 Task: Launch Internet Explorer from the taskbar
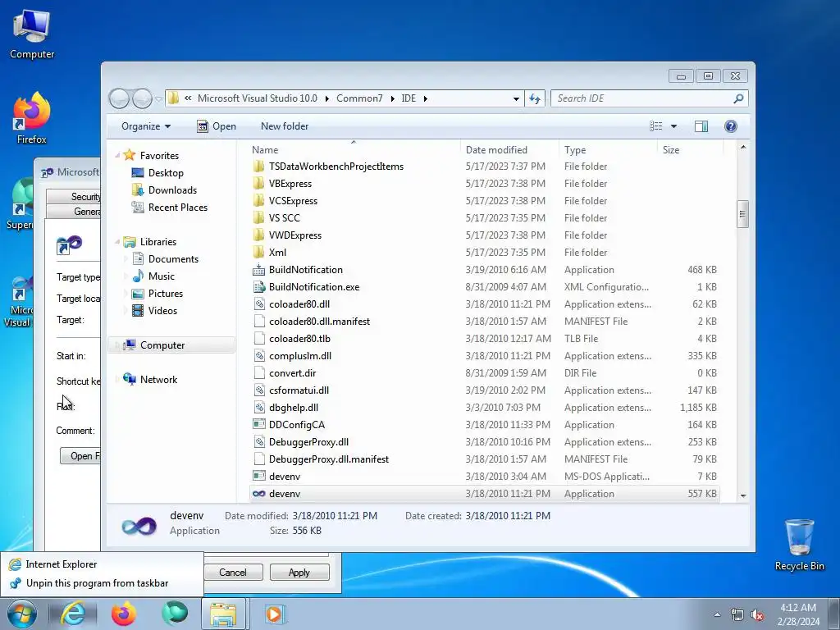[x=73, y=614]
